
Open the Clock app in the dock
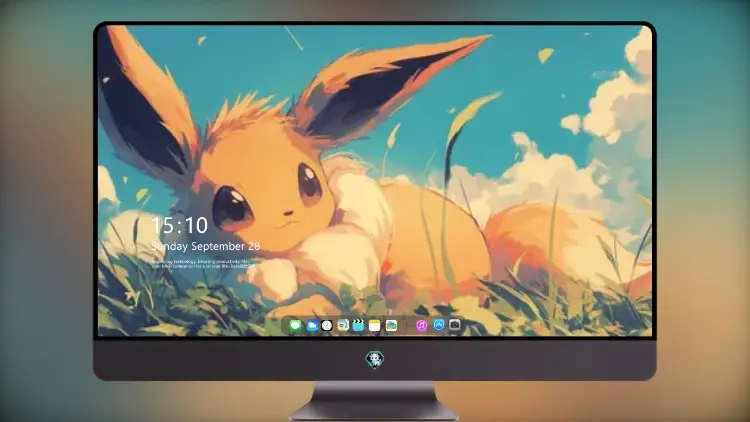point(327,326)
